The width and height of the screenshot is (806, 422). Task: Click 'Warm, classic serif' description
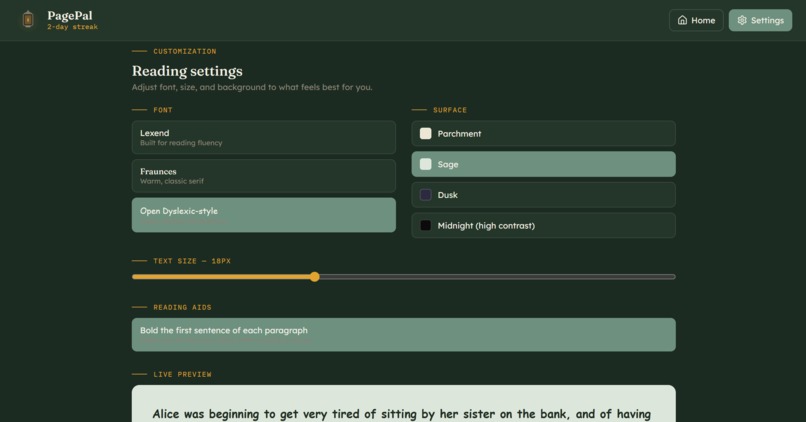pyautogui.click(x=172, y=181)
